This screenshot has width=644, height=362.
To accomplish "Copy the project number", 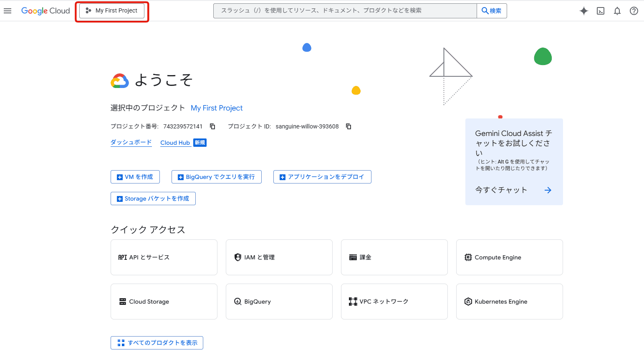I will click(x=212, y=126).
